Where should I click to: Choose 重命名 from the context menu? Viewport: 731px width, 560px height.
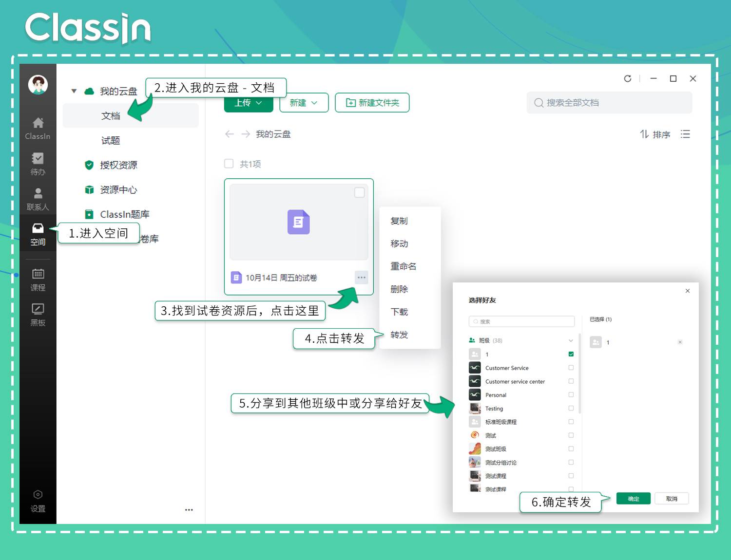point(404,266)
